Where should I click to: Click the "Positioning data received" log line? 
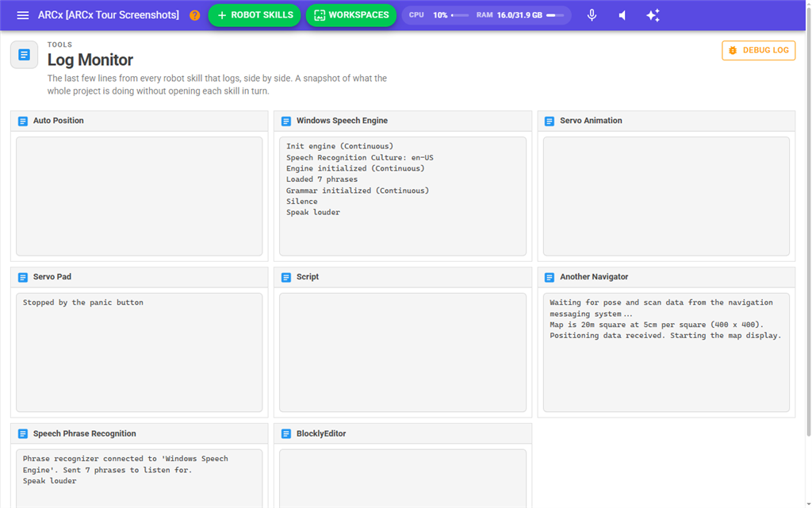pyautogui.click(x=665, y=336)
